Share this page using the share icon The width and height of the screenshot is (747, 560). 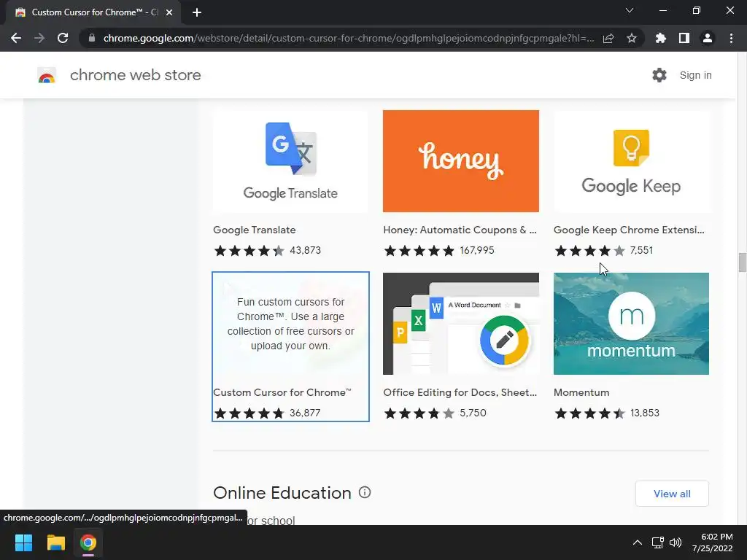[608, 38]
